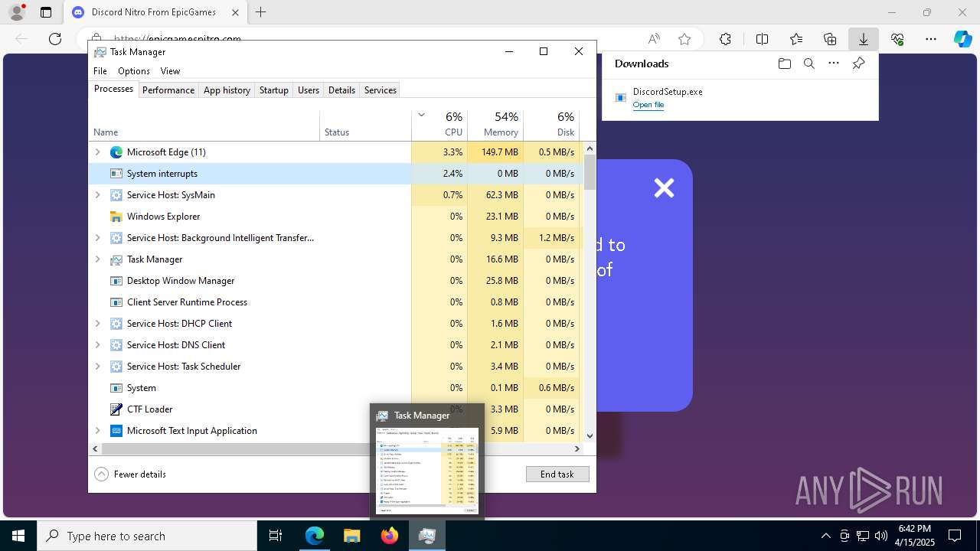Viewport: 980px width, 551px height.
Task: Open new tab in Edge
Action: coord(261,12)
